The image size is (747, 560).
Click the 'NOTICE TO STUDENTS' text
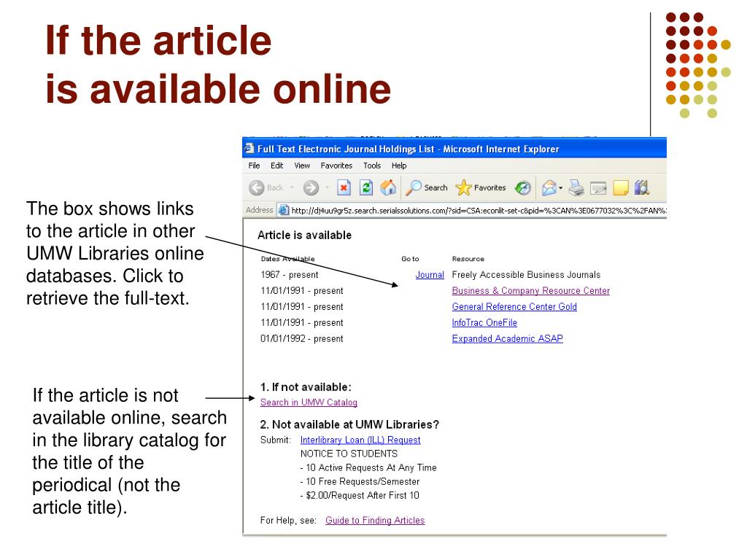point(349,454)
